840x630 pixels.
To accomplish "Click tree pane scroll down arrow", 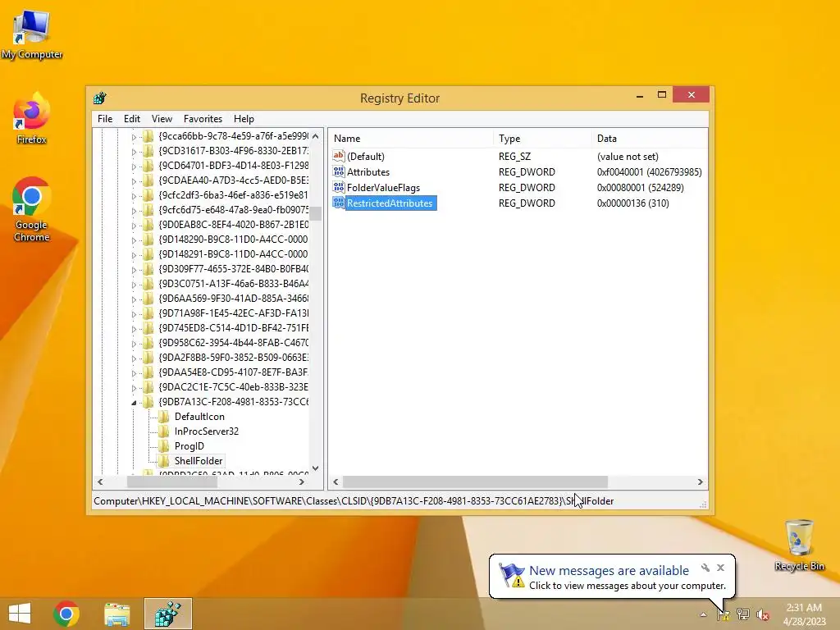I will (316, 468).
